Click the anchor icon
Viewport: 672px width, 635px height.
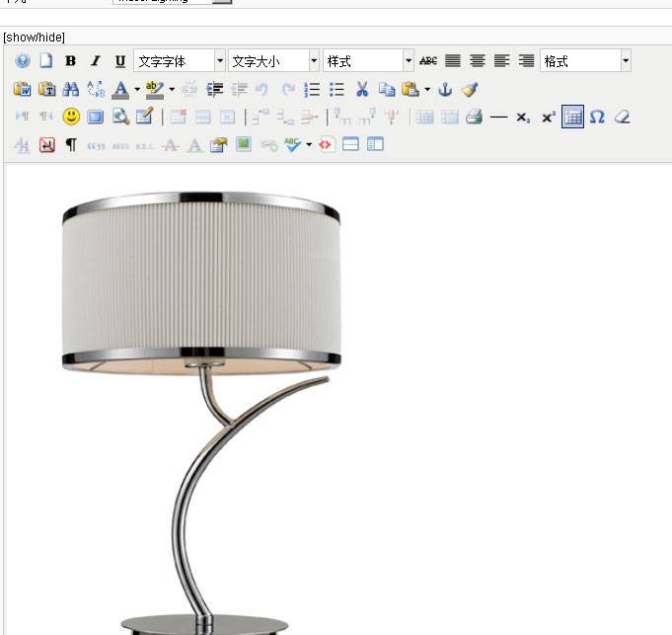445,89
